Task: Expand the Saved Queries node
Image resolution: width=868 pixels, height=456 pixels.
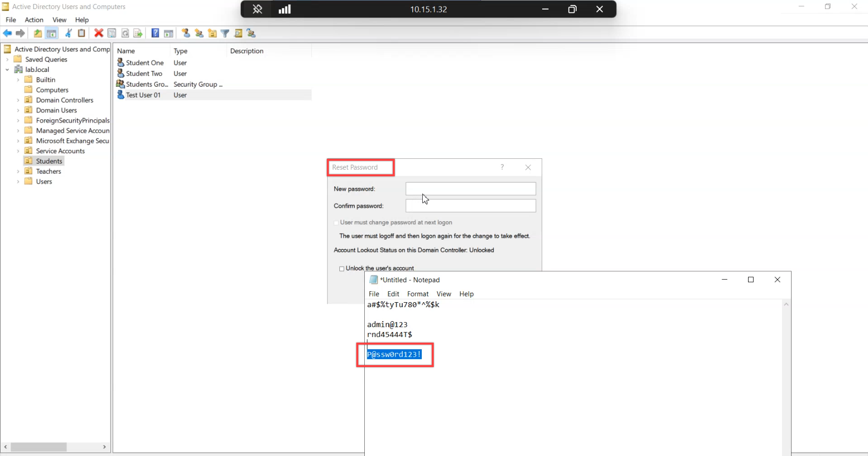Action: tap(7, 59)
